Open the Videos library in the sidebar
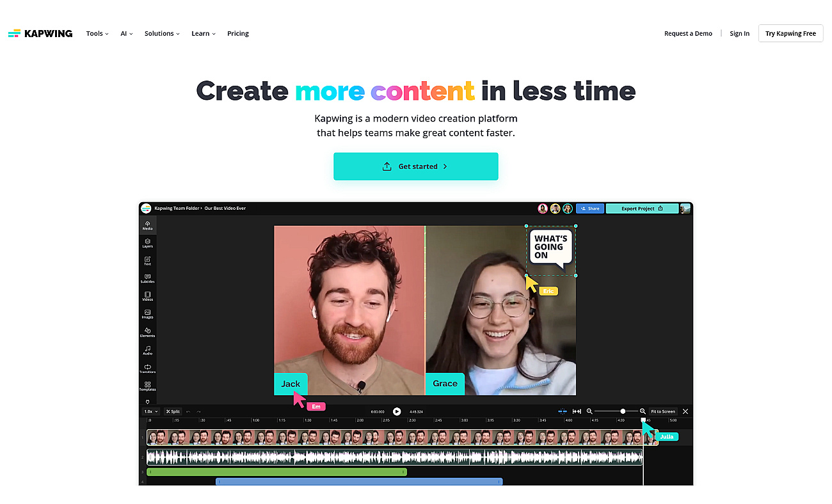832x504 pixels. click(x=147, y=297)
